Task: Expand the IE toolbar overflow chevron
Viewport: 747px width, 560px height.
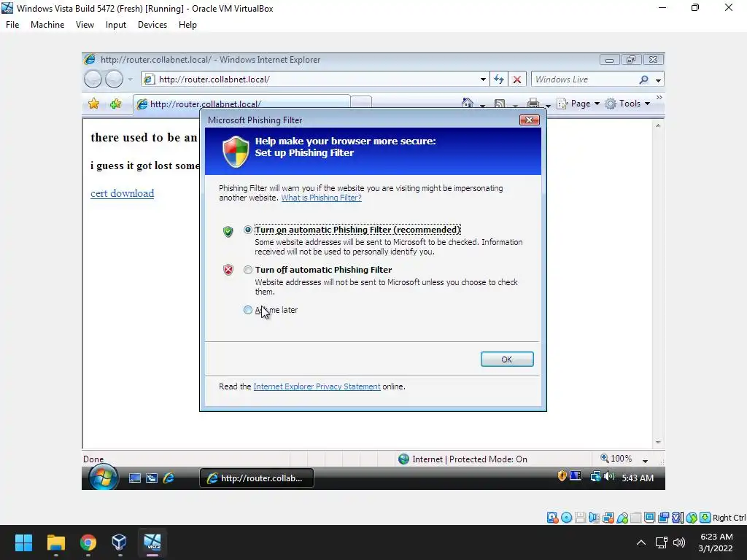Action: point(659,97)
